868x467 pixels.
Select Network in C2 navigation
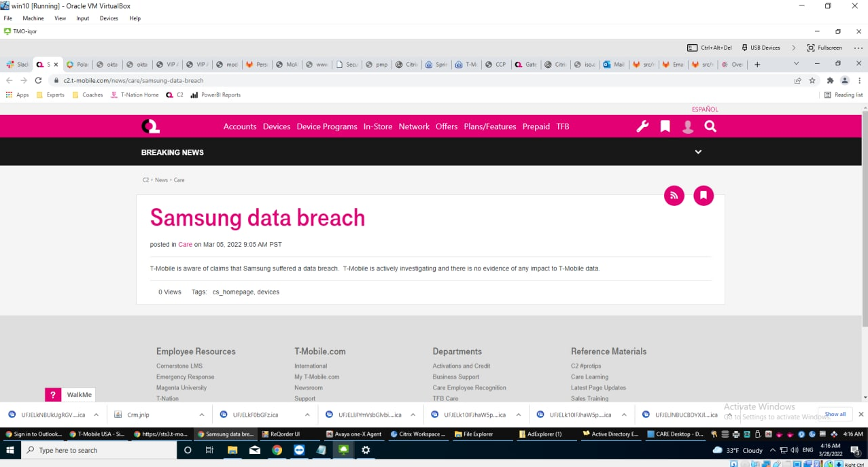coord(414,126)
